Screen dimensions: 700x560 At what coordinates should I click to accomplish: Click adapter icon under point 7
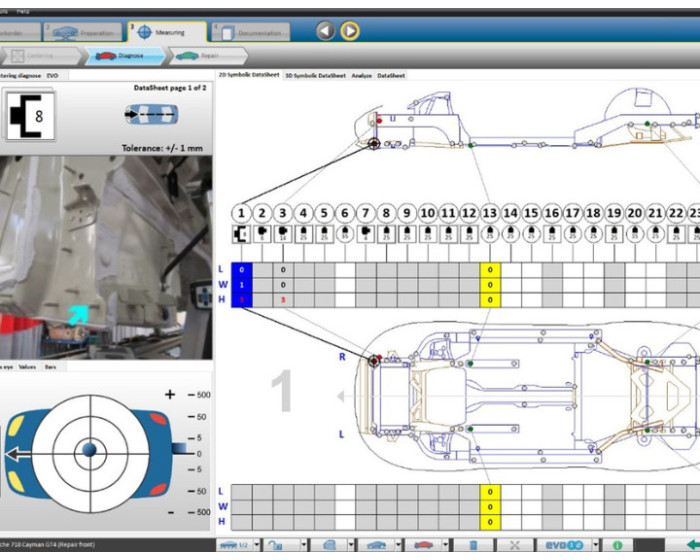click(x=365, y=234)
